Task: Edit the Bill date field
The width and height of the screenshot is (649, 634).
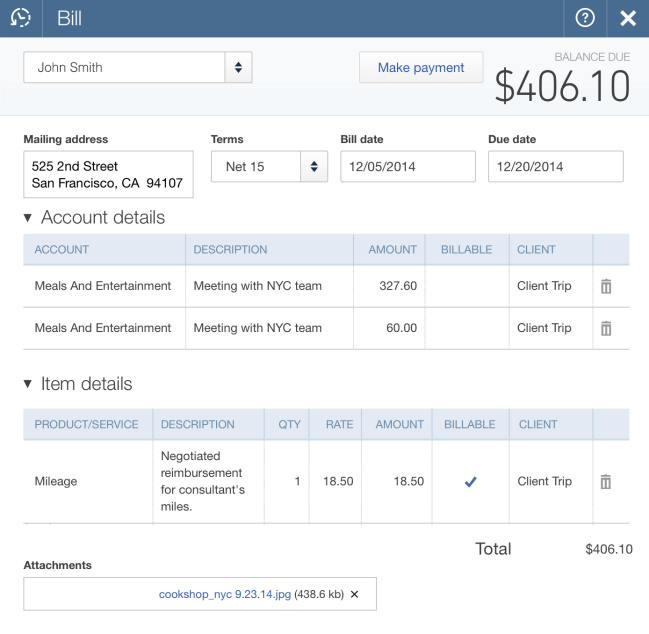Action: [408, 166]
